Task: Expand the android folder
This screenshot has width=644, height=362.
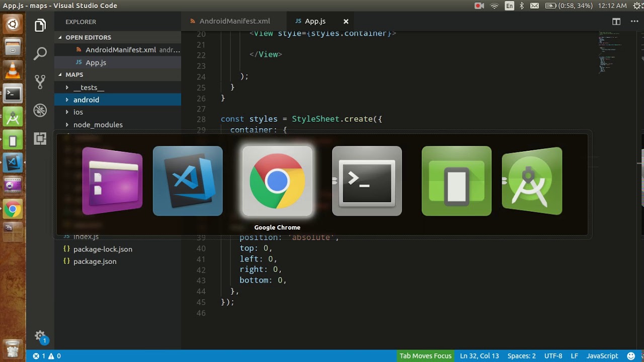Action: [118, 100]
